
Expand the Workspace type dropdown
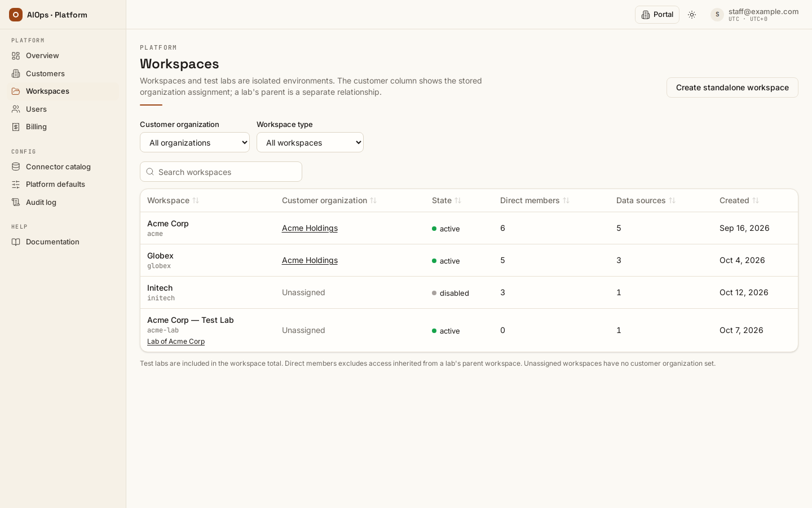point(310,142)
